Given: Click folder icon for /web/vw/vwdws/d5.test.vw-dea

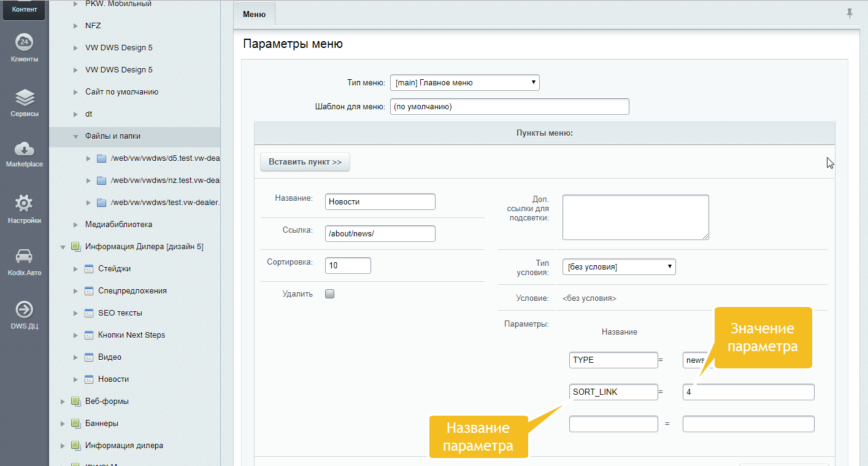Looking at the screenshot, I should tap(102, 158).
